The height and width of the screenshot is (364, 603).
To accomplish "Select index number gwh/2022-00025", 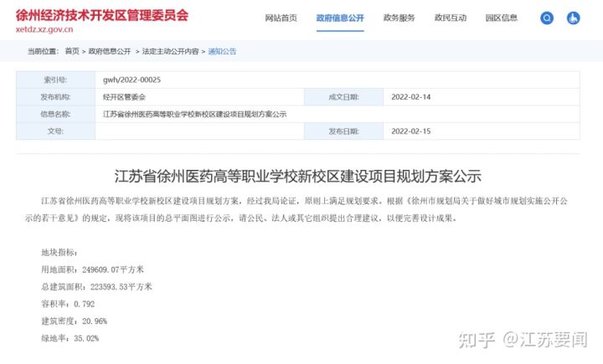I will [x=132, y=80].
